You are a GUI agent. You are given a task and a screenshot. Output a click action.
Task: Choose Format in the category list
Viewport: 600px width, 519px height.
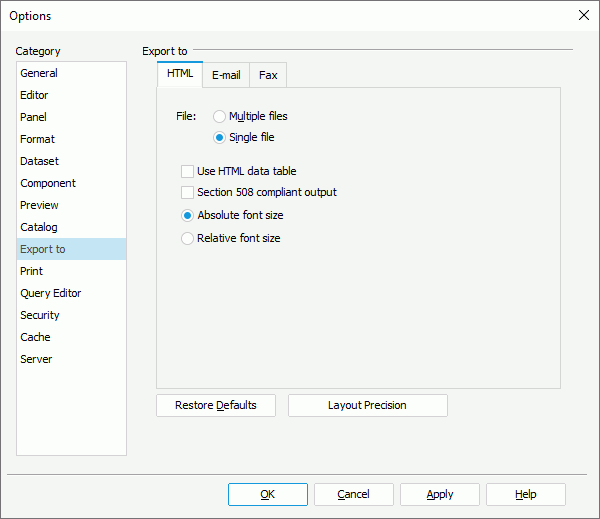(x=71, y=139)
